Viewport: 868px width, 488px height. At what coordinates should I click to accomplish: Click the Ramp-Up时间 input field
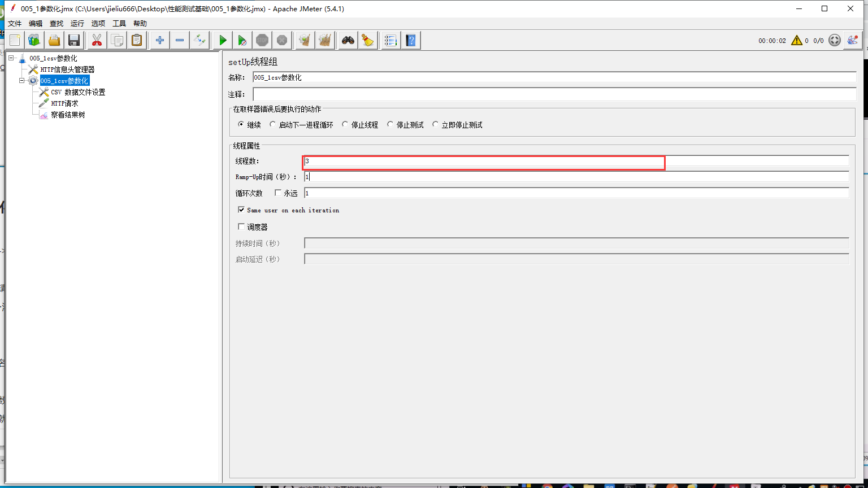click(576, 177)
